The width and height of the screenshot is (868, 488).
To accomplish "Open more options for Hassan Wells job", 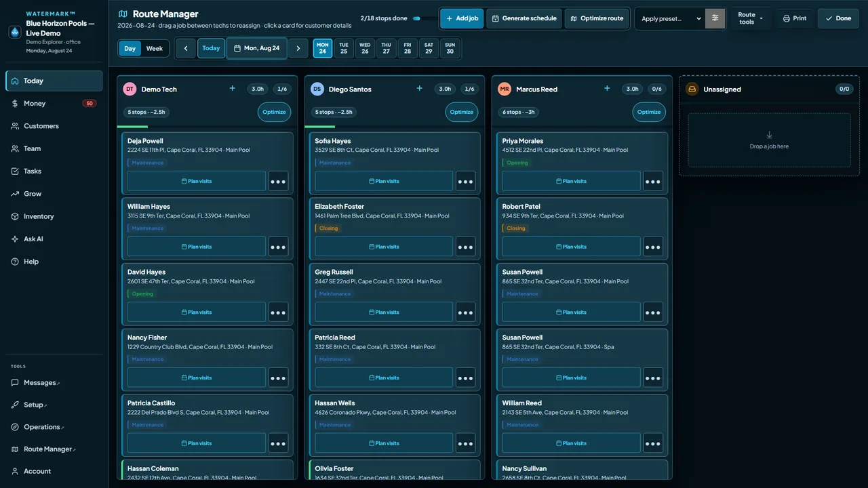I will point(465,443).
